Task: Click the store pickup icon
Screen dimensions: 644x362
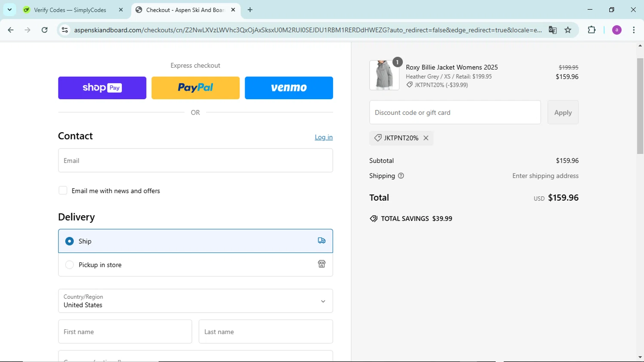Action: pyautogui.click(x=322, y=264)
